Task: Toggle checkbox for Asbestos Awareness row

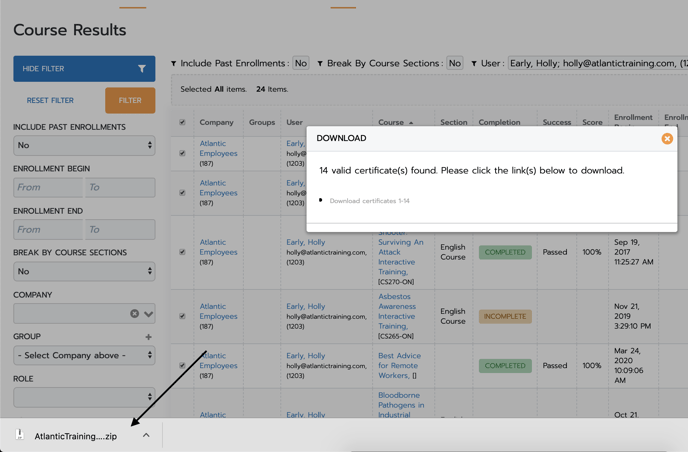Action: pyautogui.click(x=182, y=316)
